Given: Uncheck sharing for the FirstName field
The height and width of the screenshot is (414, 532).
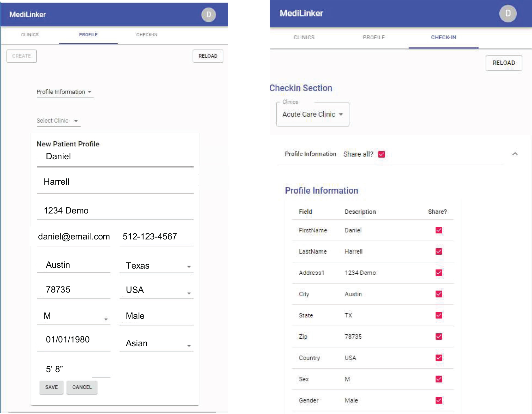Looking at the screenshot, I should point(438,230).
